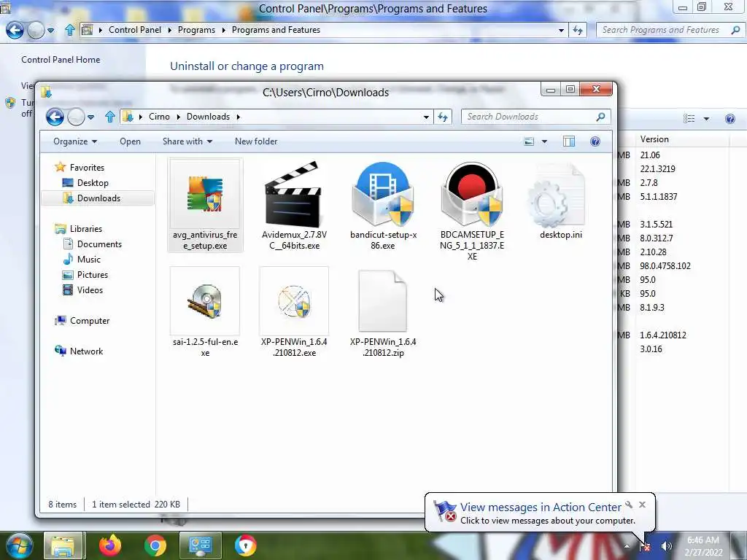Image resolution: width=747 pixels, height=560 pixels.
Task: Expand view dropdown arrow in Programs and Features
Action: click(706, 119)
